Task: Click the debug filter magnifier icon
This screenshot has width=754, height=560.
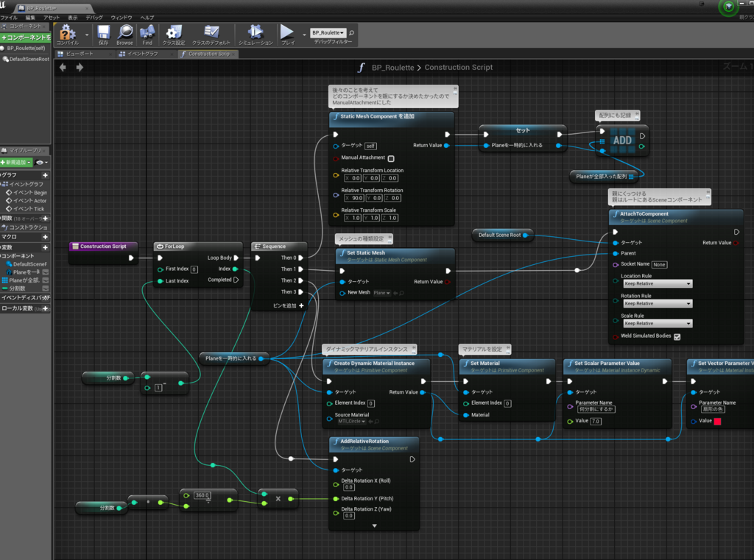Action: pyautogui.click(x=351, y=32)
